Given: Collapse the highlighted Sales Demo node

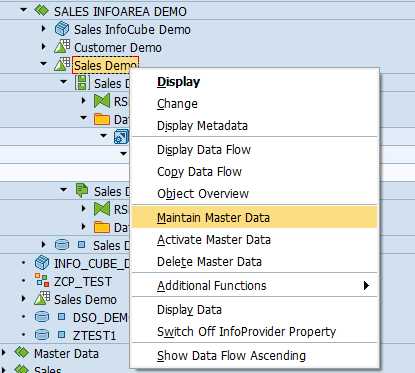Looking at the screenshot, I should pyautogui.click(x=43, y=63).
